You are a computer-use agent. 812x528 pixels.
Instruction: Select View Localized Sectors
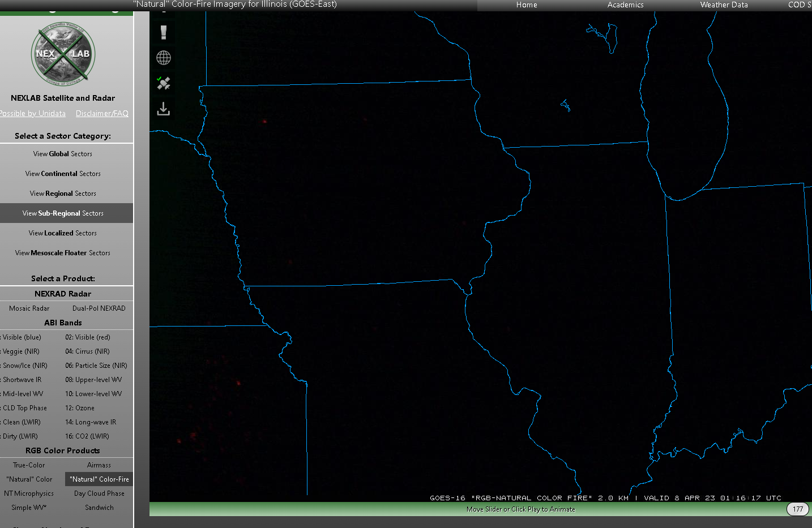click(x=63, y=233)
